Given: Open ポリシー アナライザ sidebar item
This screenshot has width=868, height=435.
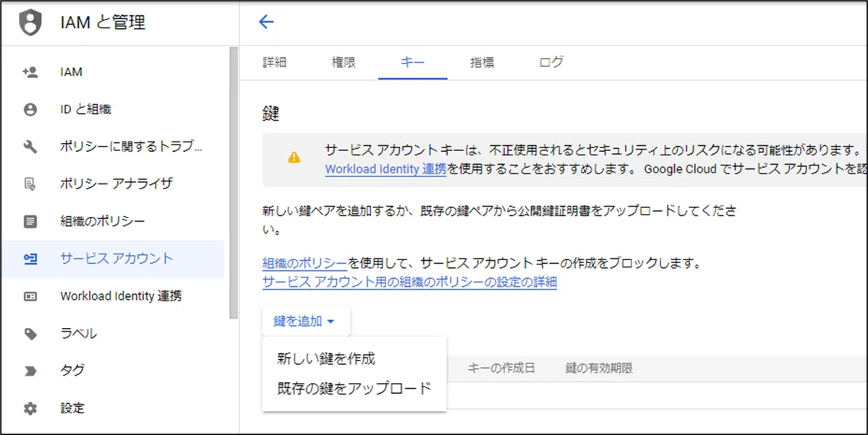Looking at the screenshot, I should pyautogui.click(x=113, y=184).
